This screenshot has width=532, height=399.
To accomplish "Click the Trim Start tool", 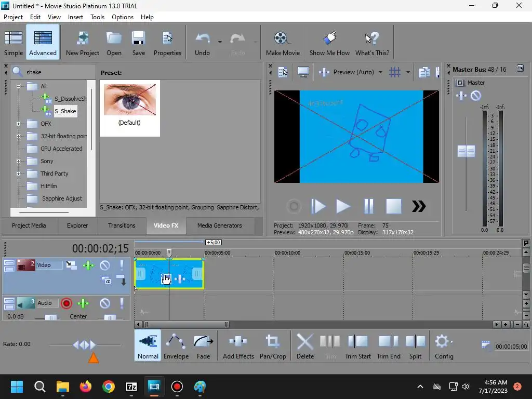I will tap(357, 347).
